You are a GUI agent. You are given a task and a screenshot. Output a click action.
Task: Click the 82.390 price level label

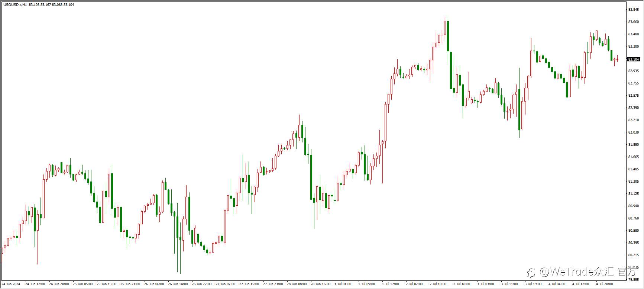[633, 108]
